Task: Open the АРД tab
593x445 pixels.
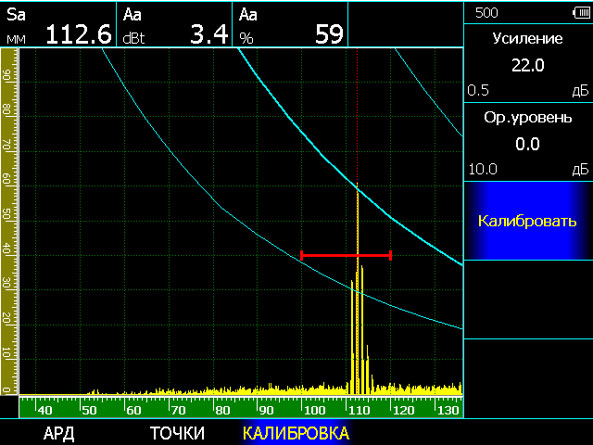Action: click(x=59, y=433)
